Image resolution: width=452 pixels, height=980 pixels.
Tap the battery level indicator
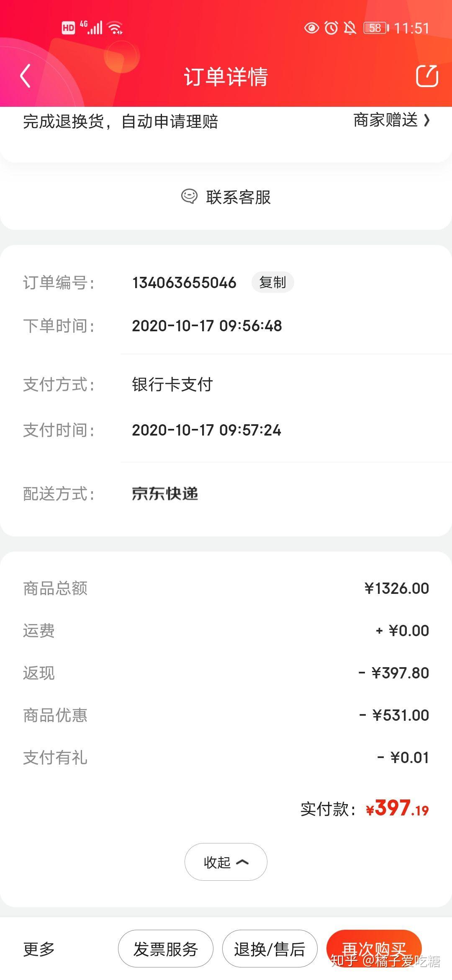pyautogui.click(x=376, y=28)
